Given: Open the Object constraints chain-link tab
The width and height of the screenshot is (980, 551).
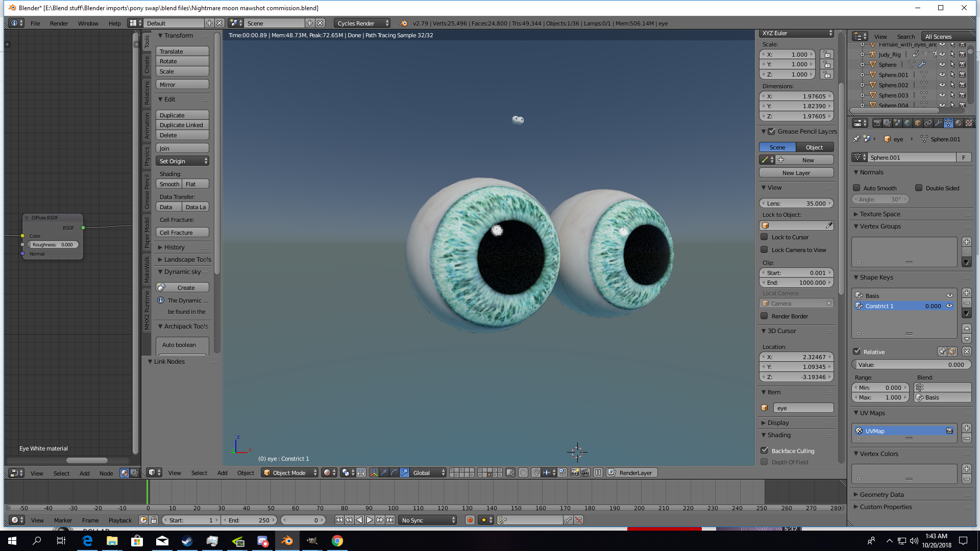Looking at the screenshot, I should click(928, 123).
